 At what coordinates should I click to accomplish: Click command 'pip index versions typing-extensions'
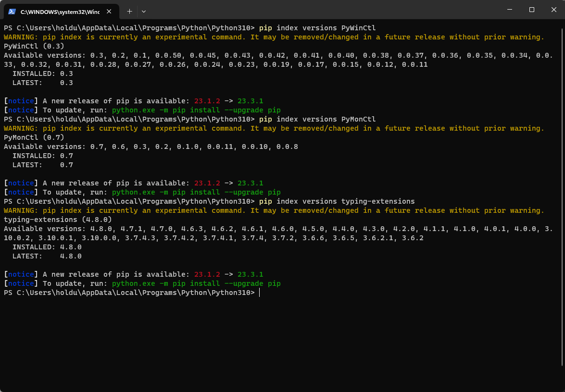(337, 201)
